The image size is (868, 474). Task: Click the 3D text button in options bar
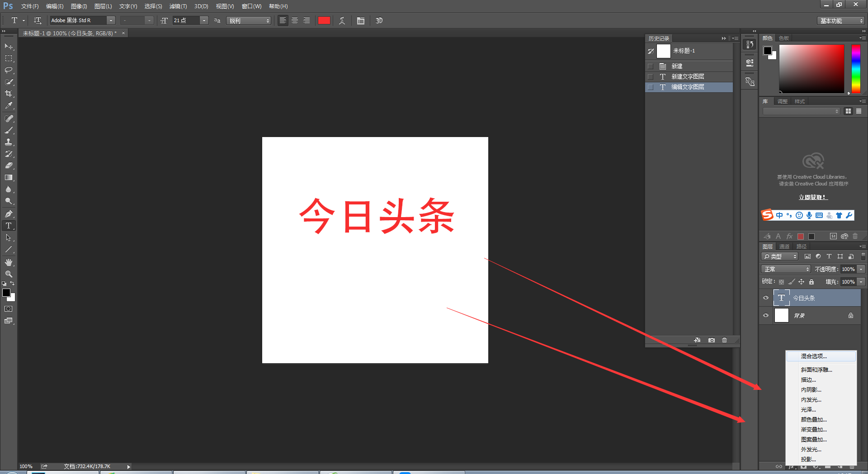(x=379, y=20)
